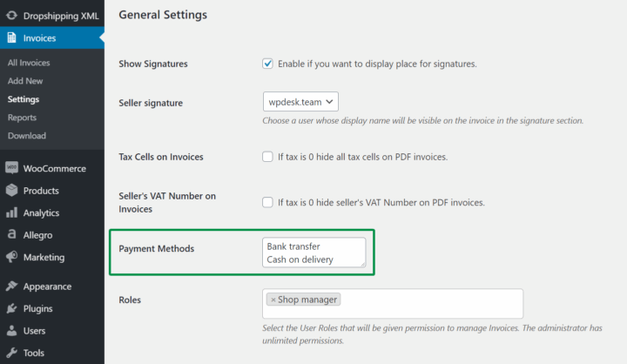
Task: Open WooCommerce via its sidebar icon
Action: [x=12, y=168]
